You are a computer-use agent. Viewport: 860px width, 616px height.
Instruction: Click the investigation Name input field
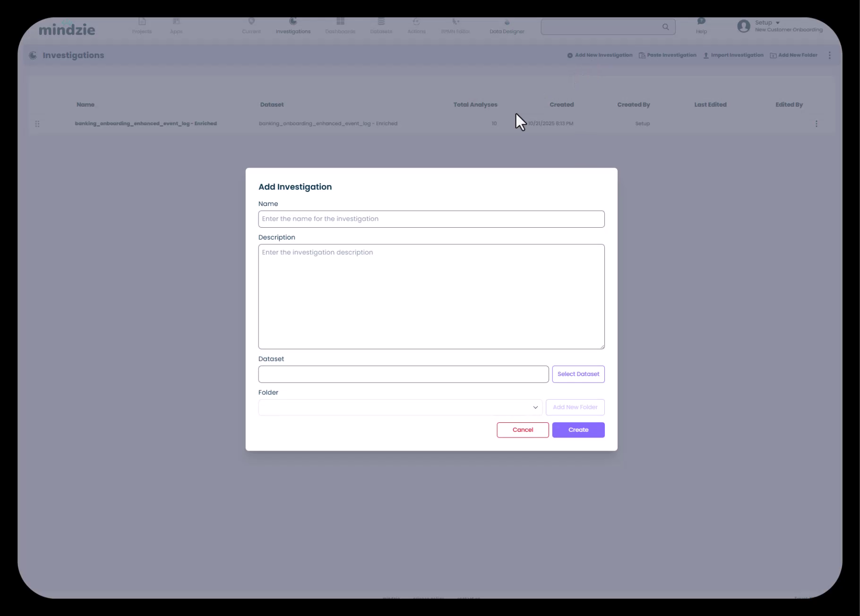(x=431, y=219)
